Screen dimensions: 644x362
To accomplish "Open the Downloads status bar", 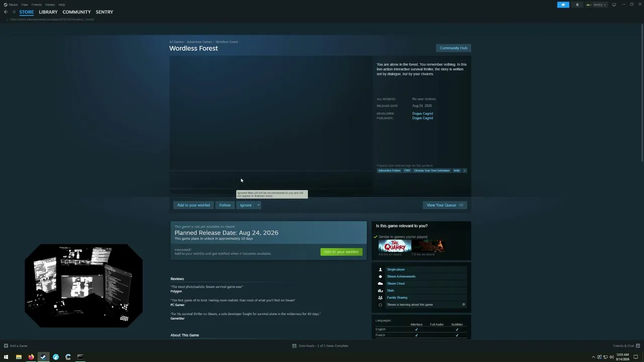I will tap(320, 346).
